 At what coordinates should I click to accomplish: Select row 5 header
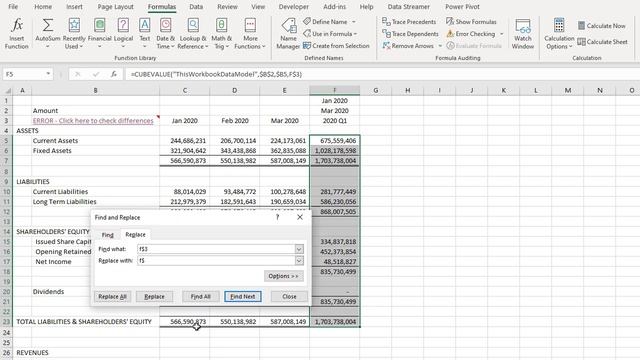pyautogui.click(x=6, y=141)
